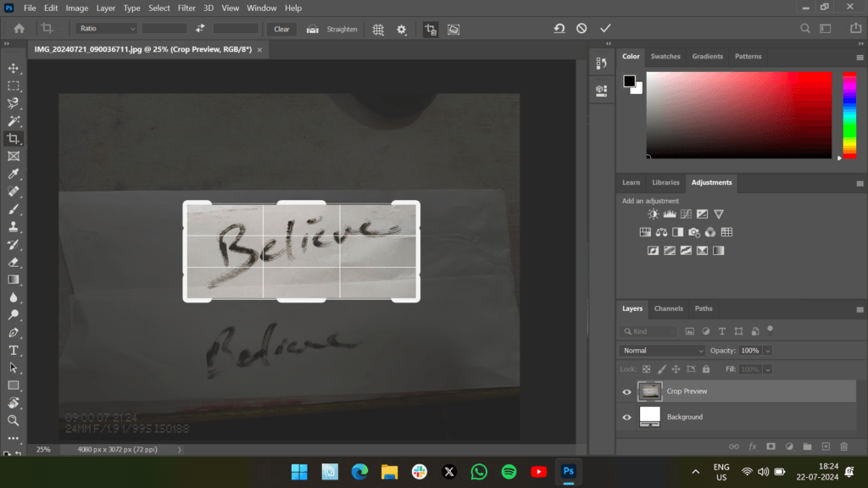The image size is (868, 488).
Task: Toggle layer filter on/off switch
Action: [770, 330]
